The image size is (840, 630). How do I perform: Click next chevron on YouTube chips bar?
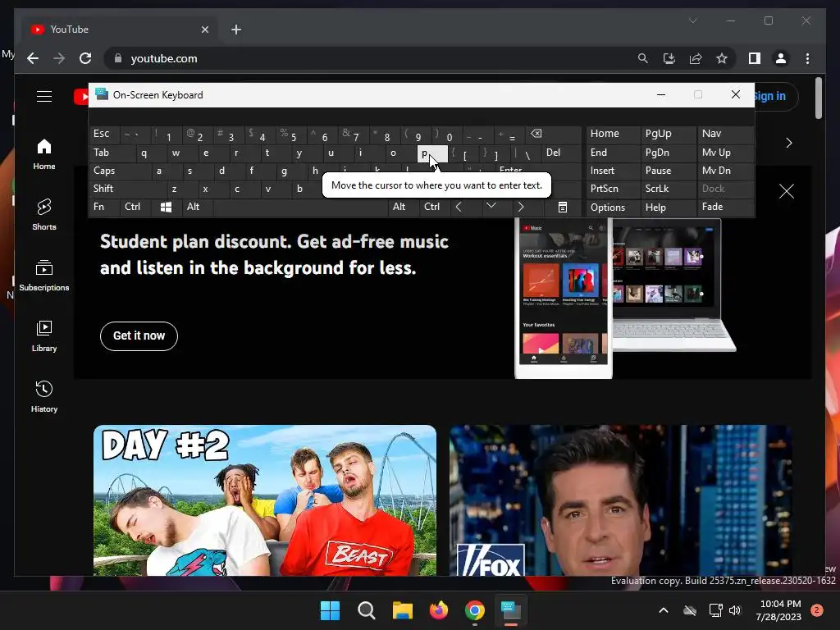point(788,143)
